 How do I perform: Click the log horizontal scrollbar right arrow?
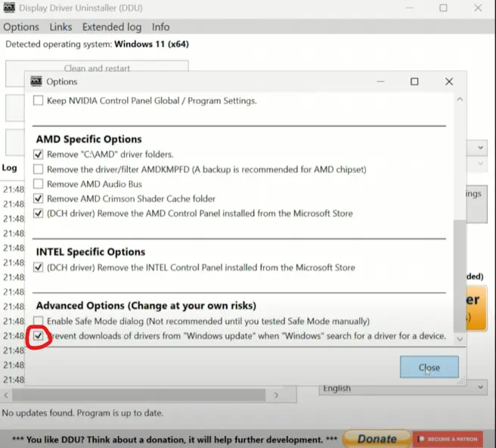coord(276,395)
